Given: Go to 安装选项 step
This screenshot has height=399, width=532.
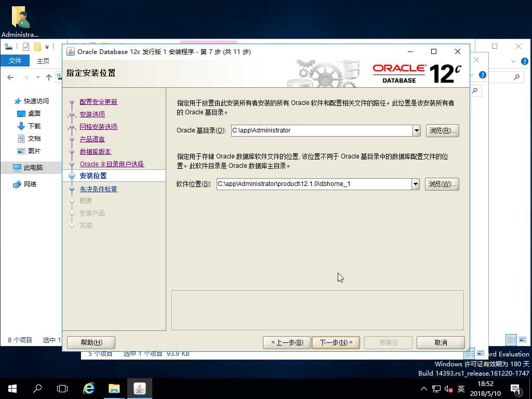Looking at the screenshot, I should click(92, 114).
